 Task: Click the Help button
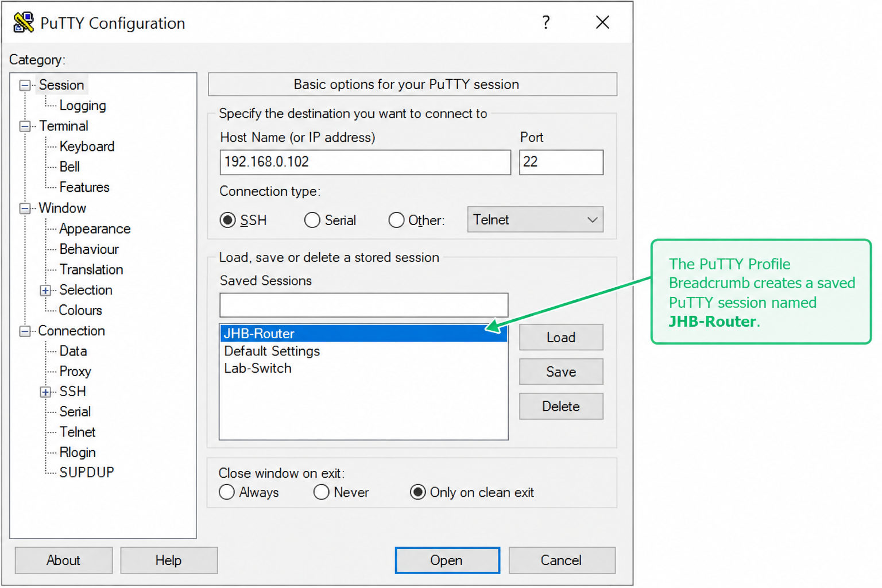tap(169, 560)
